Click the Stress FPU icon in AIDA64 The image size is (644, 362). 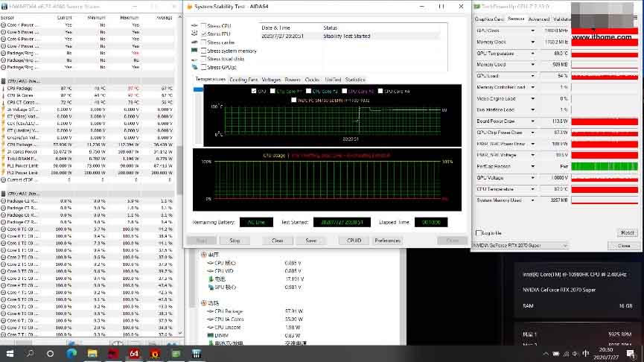click(x=194, y=34)
